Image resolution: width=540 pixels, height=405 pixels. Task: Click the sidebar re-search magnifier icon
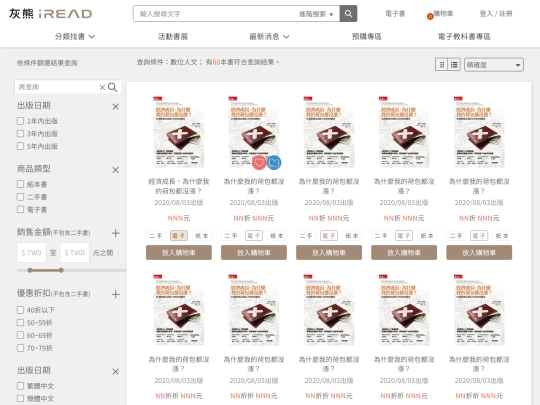click(113, 87)
